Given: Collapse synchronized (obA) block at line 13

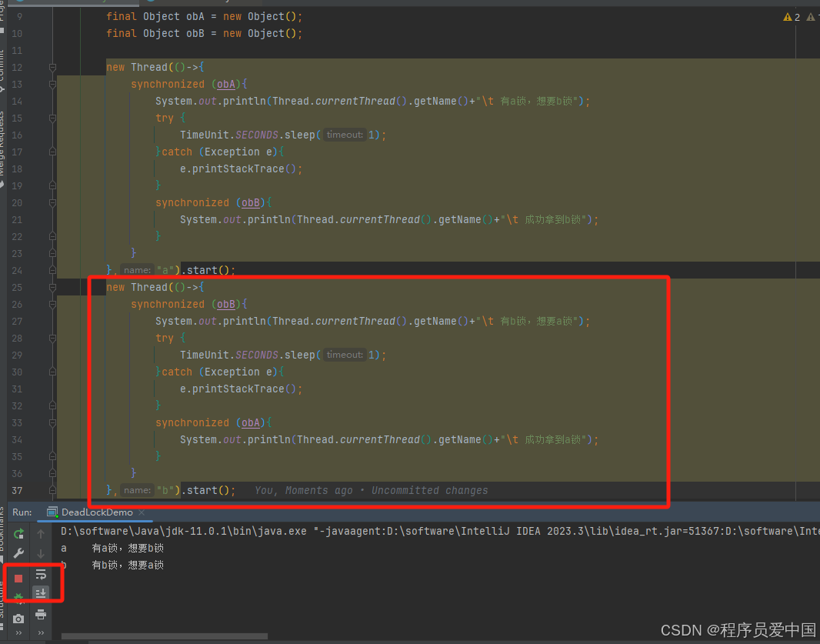Looking at the screenshot, I should 52,84.
